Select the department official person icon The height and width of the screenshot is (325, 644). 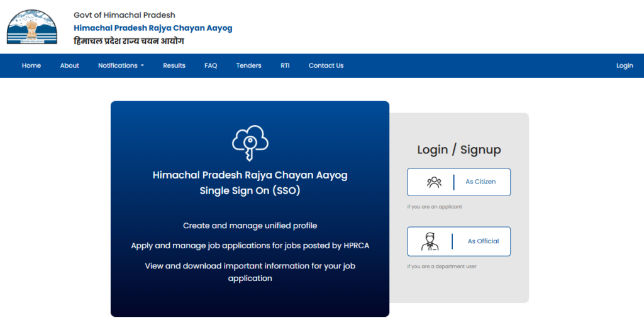click(430, 241)
